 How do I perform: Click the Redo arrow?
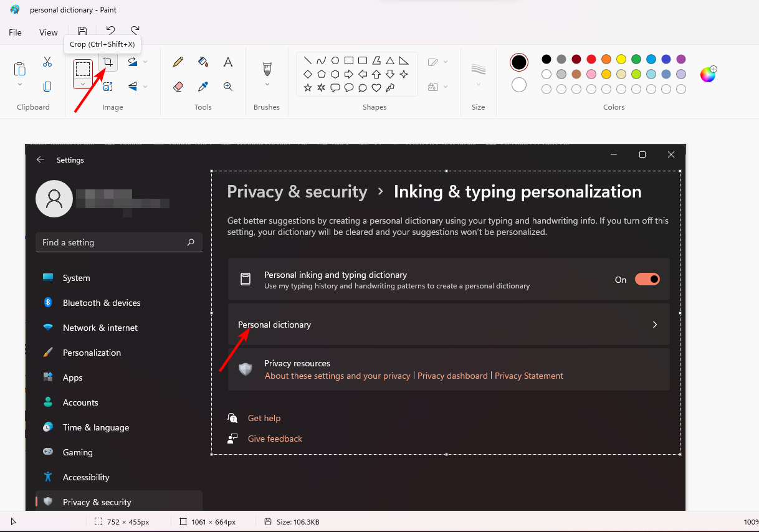[x=135, y=30]
